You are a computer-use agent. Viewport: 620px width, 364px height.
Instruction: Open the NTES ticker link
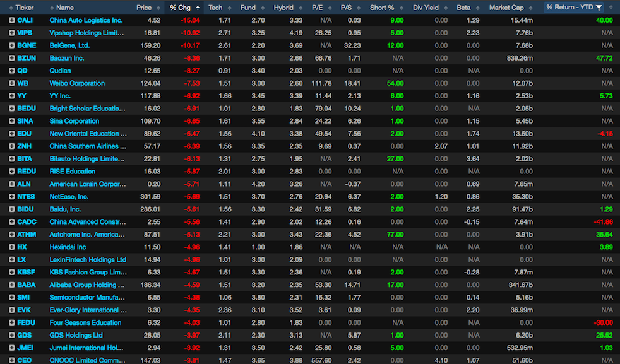tap(26, 197)
